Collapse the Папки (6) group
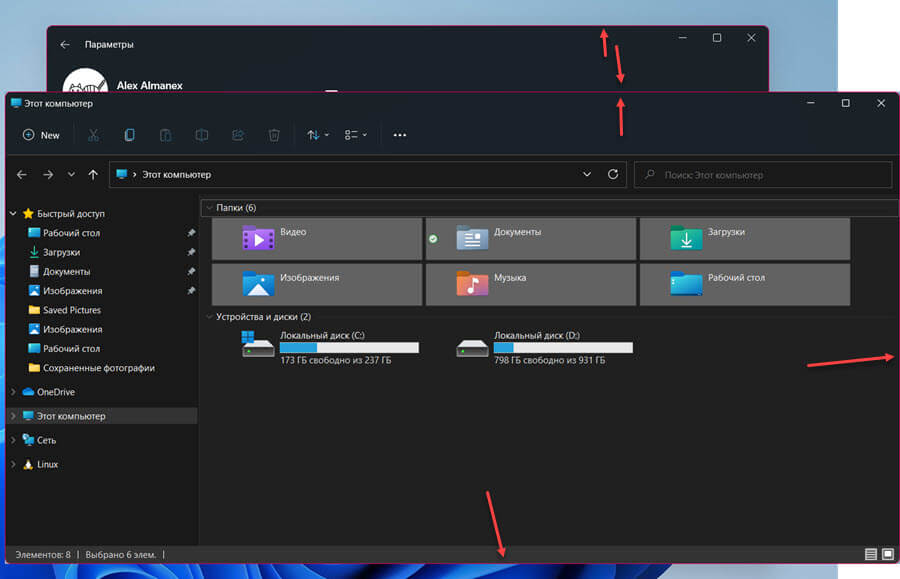Image resolution: width=900 pixels, height=579 pixels. pos(210,208)
